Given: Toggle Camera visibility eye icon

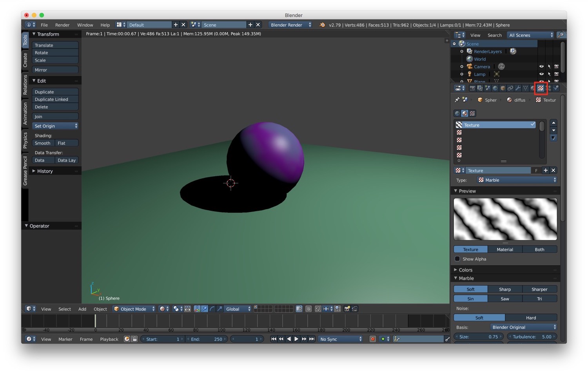Looking at the screenshot, I should point(541,67).
